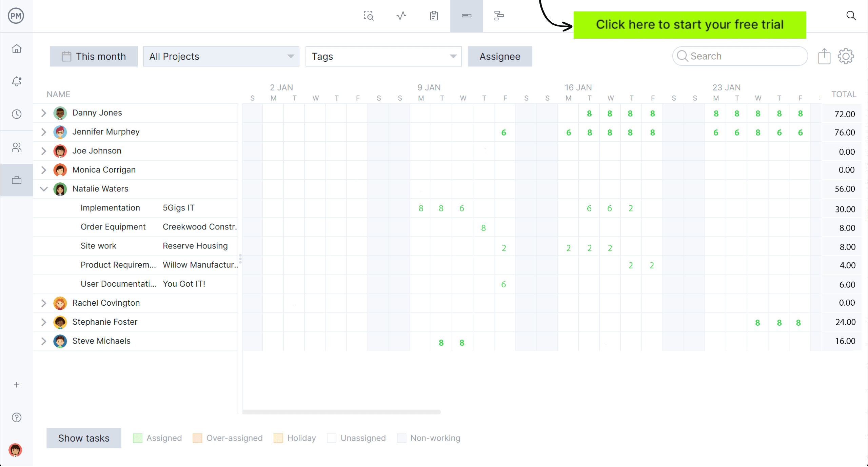Image resolution: width=868 pixels, height=467 pixels.
Task: Click the home/dashboard sidebar icon
Action: 17,49
